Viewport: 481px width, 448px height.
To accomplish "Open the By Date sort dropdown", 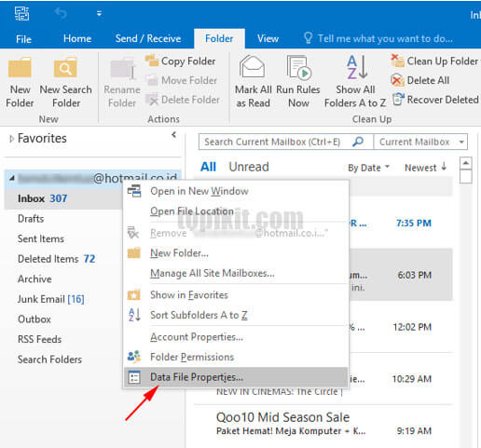I will coord(368,168).
